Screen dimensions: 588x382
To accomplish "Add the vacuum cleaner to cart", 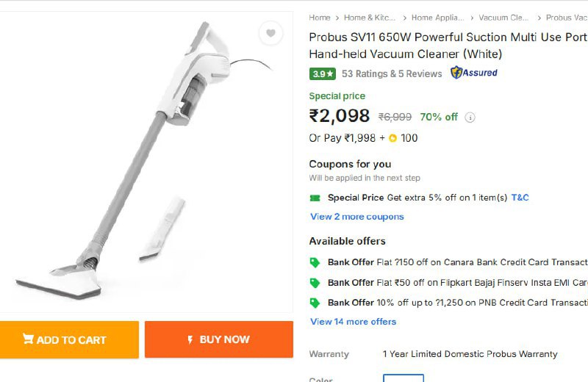I will (69, 339).
